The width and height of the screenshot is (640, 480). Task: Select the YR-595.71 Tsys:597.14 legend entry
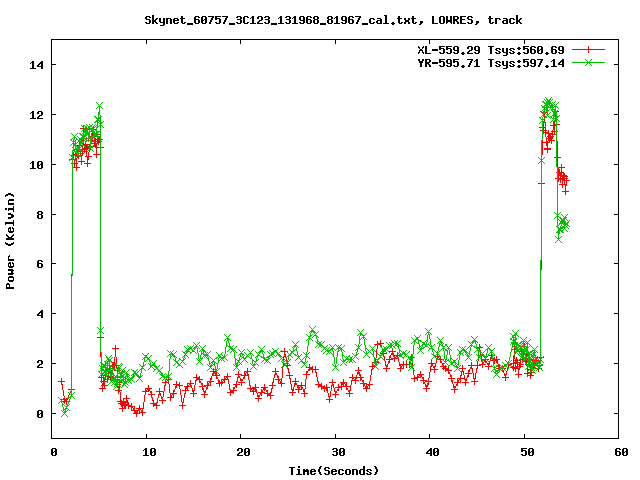tap(491, 63)
